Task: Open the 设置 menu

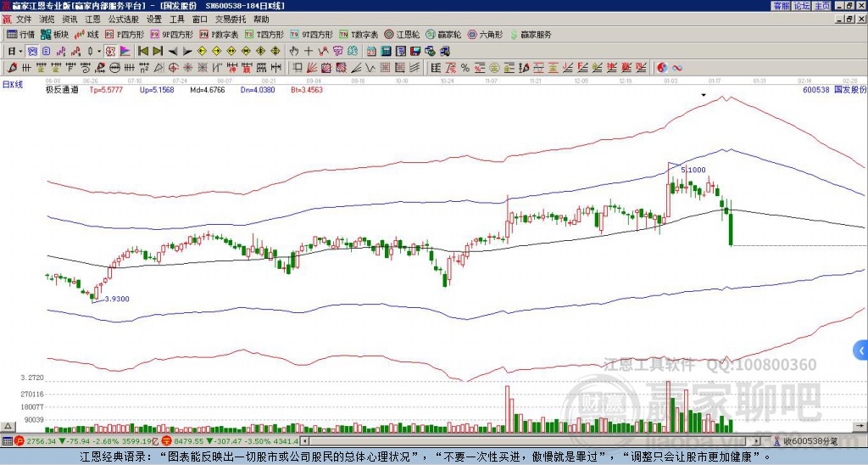Action: pyautogui.click(x=154, y=20)
